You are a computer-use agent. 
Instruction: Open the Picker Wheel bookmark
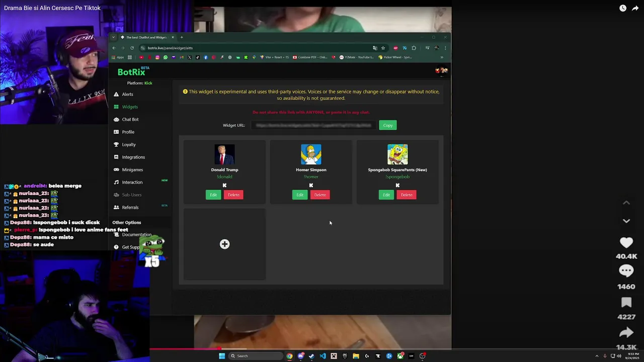[x=395, y=57]
